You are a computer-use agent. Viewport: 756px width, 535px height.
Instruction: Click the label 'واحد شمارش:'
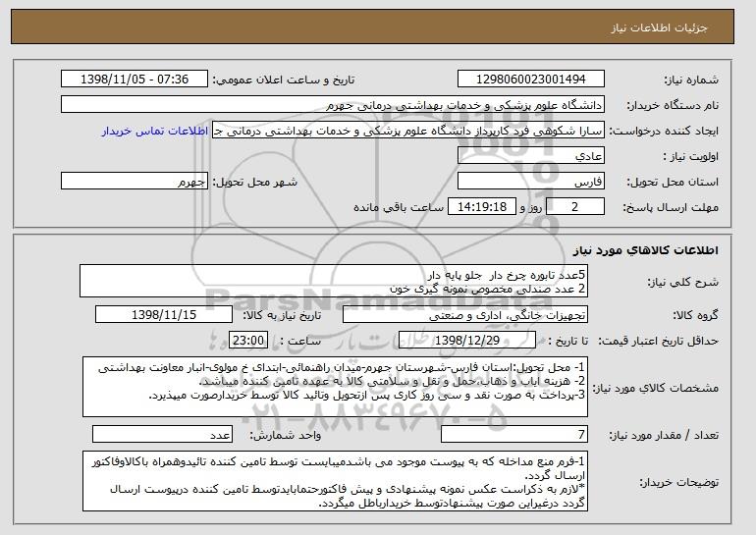(285, 435)
